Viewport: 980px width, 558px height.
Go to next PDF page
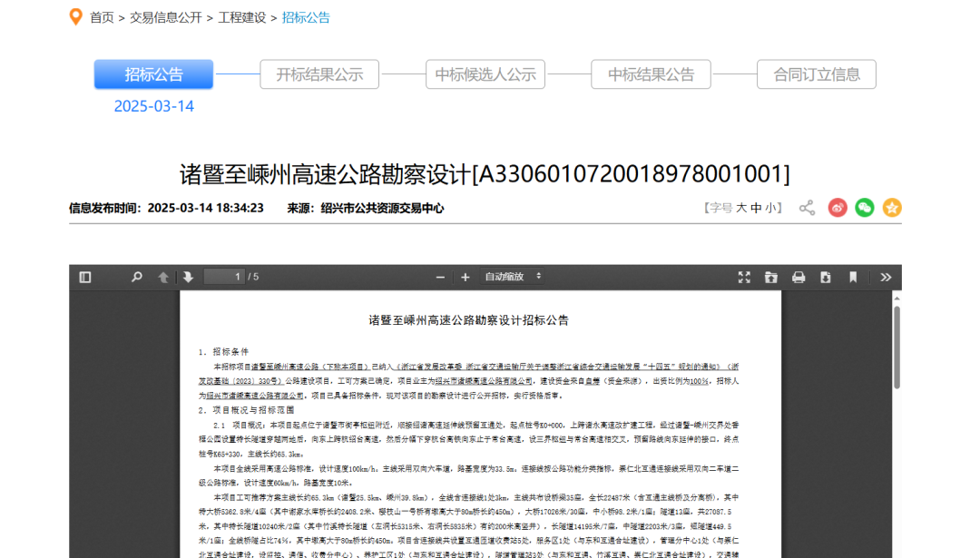pos(188,277)
